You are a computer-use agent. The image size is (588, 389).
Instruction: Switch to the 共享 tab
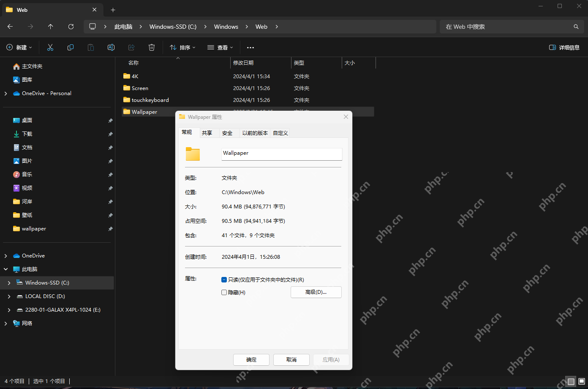pyautogui.click(x=207, y=133)
